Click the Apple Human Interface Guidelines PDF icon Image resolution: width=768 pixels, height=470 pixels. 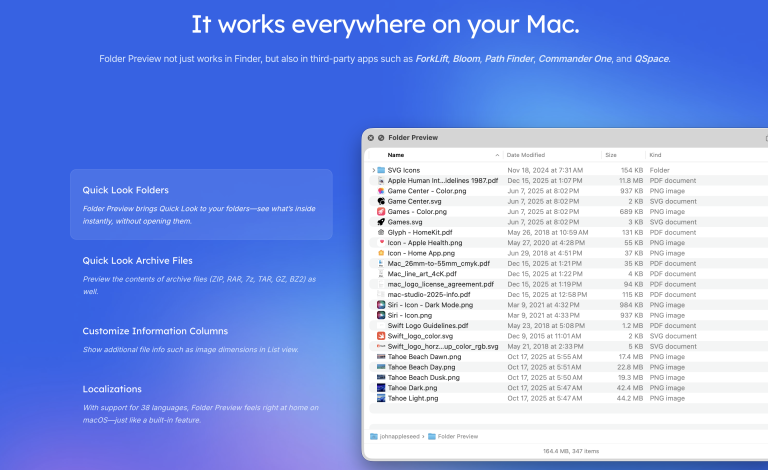[x=381, y=181]
